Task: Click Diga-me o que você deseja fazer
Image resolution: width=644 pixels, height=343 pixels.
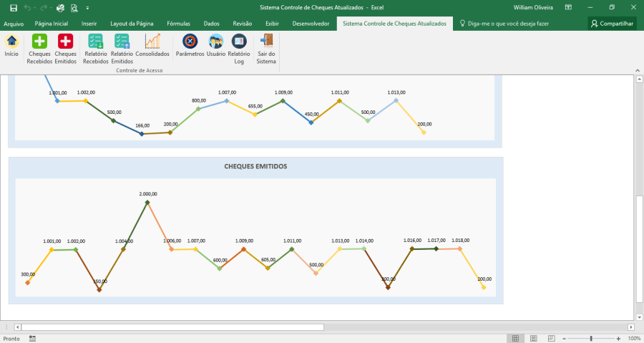Action: 509,24
